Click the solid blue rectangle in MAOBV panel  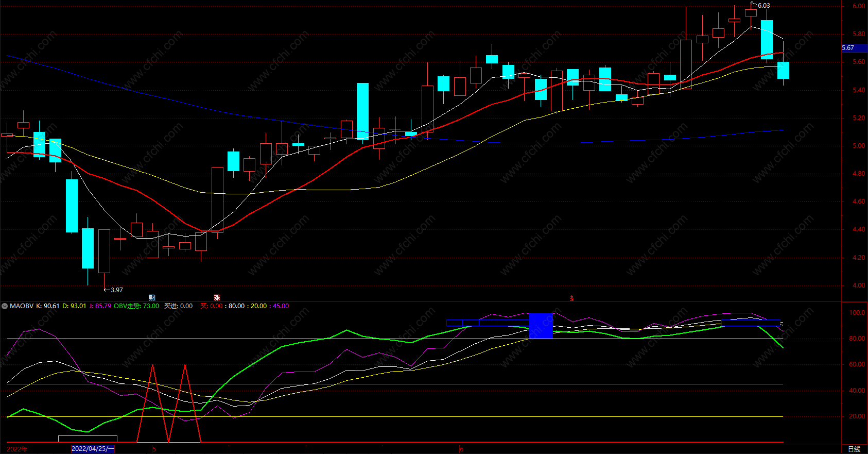tap(541, 326)
